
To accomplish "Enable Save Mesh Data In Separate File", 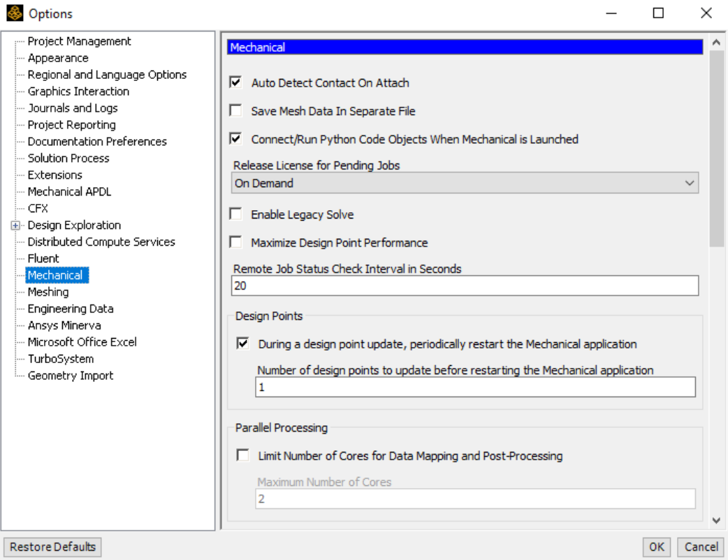I will pos(236,110).
